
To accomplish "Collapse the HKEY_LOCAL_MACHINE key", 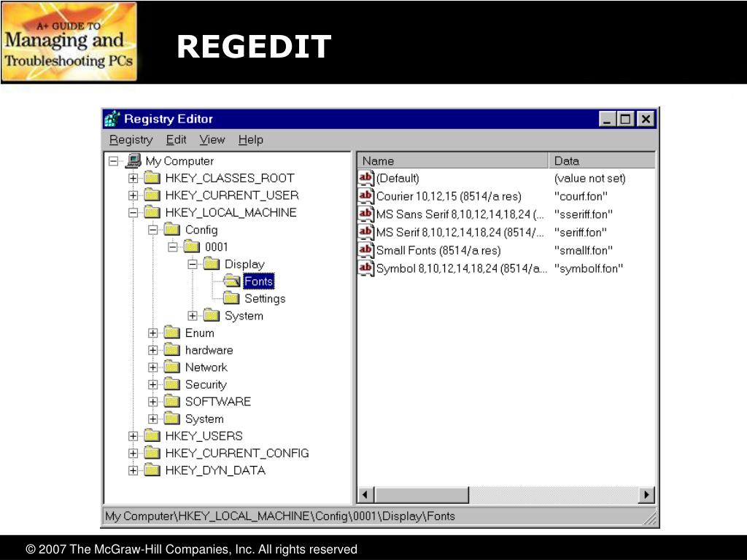I will click(x=133, y=212).
